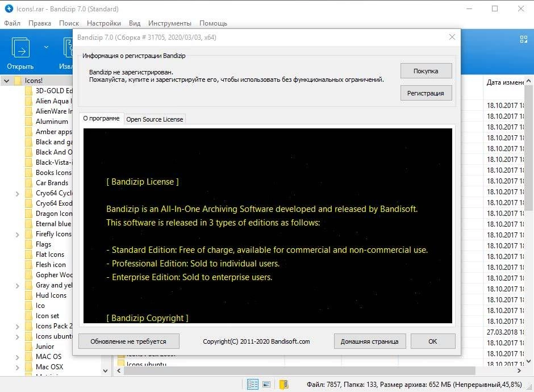Click the Открыть archive toolbar icon

(x=20, y=48)
